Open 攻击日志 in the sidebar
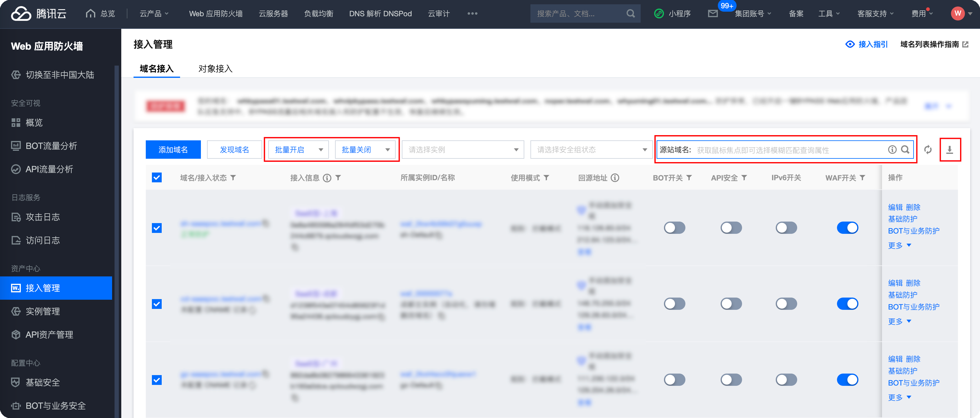980x418 pixels. 43,217
